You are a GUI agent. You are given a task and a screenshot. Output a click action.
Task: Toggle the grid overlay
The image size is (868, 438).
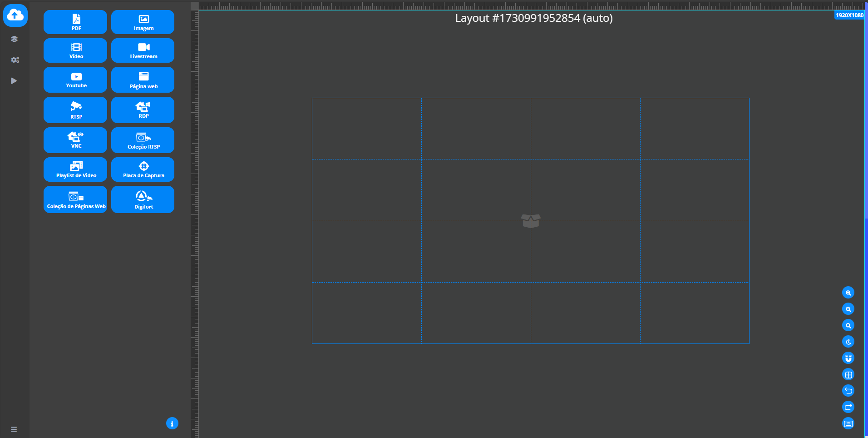coord(848,374)
